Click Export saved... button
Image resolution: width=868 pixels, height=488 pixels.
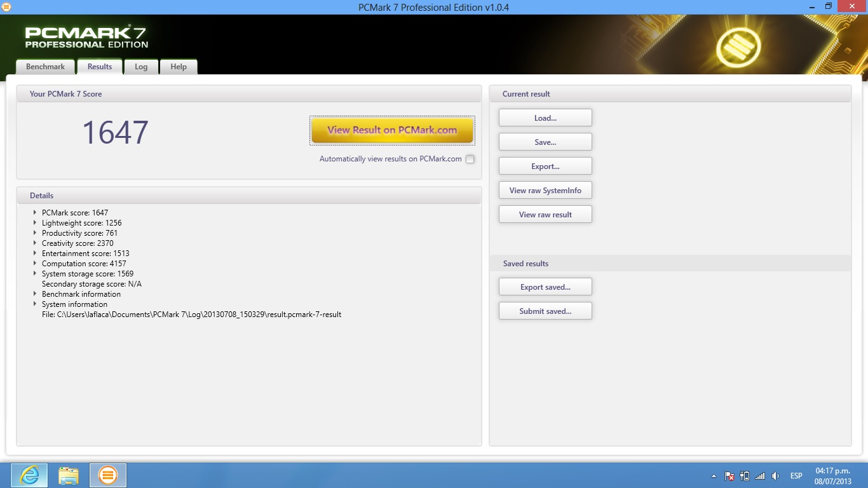[x=545, y=287]
